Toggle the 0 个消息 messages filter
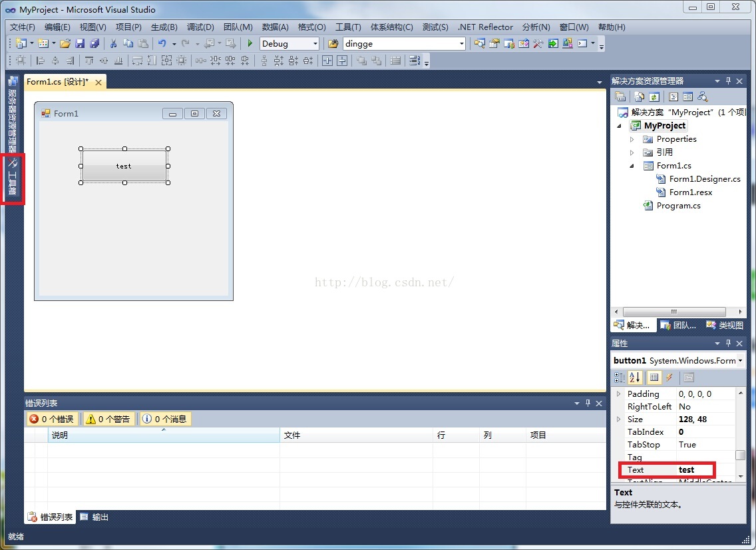This screenshot has height=550, width=756. click(x=165, y=419)
